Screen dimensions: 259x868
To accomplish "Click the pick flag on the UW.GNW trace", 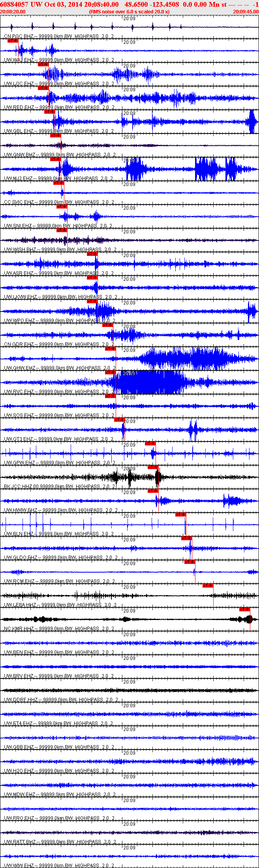I will pyautogui.click(x=56, y=135).
